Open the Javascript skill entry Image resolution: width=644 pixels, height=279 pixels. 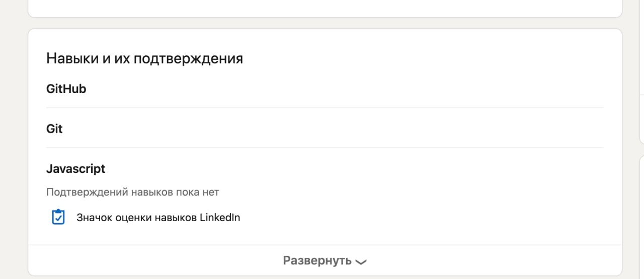pos(75,169)
